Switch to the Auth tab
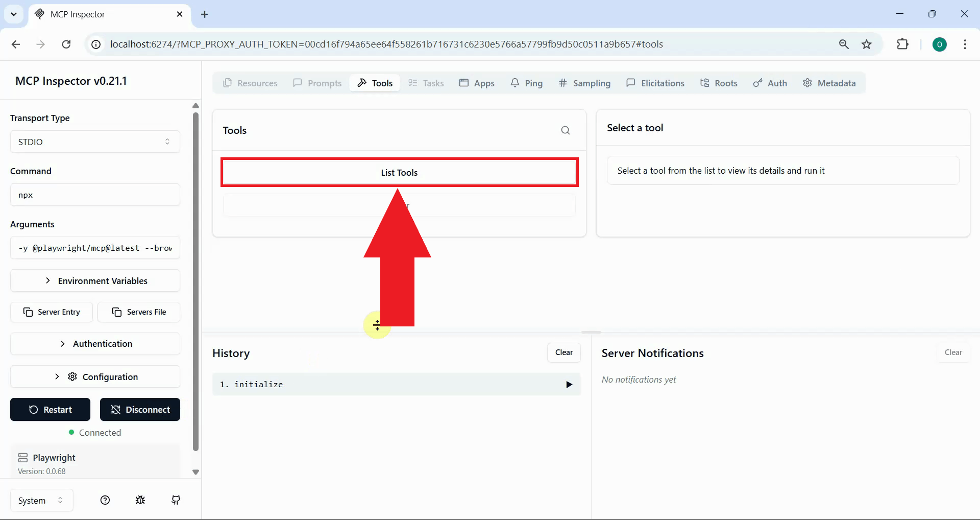The image size is (980, 520). point(770,83)
